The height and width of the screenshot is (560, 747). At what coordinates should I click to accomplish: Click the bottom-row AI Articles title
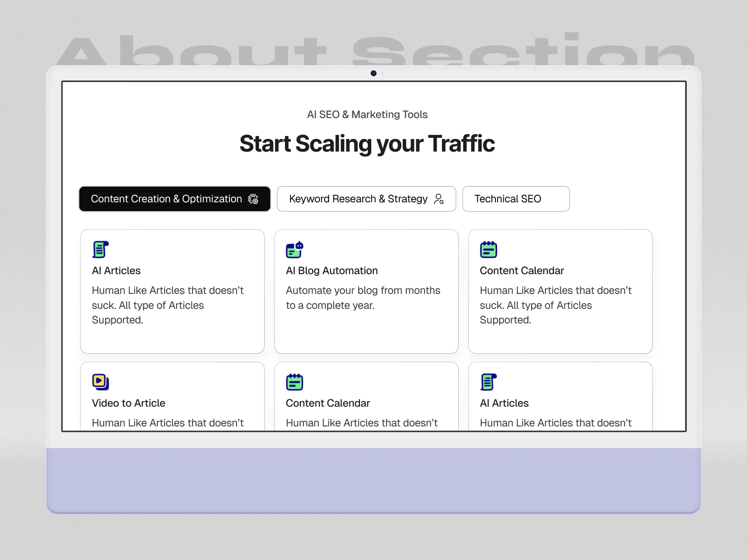pos(504,403)
